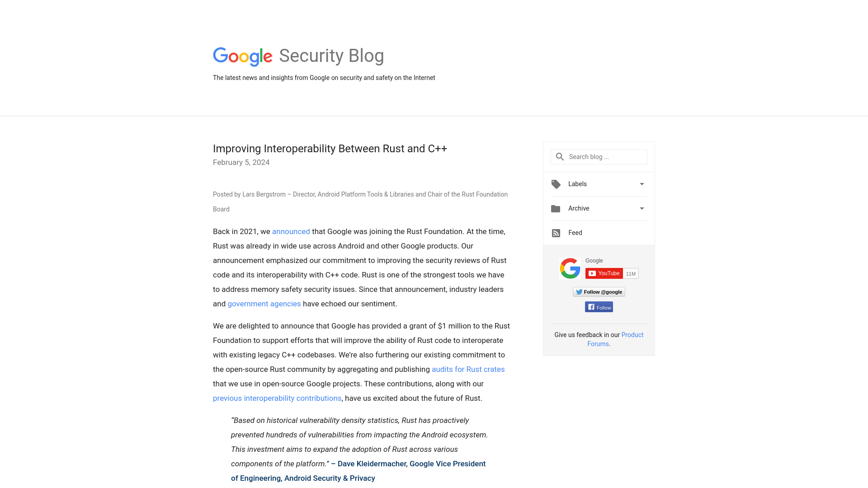Click the 'audits for Rust crates' link
868x488 pixels.
tap(468, 369)
